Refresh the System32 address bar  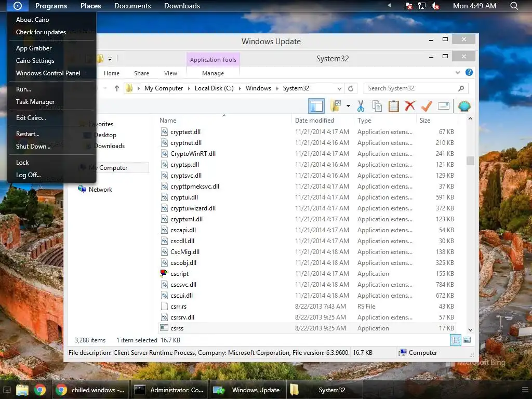[x=351, y=88]
